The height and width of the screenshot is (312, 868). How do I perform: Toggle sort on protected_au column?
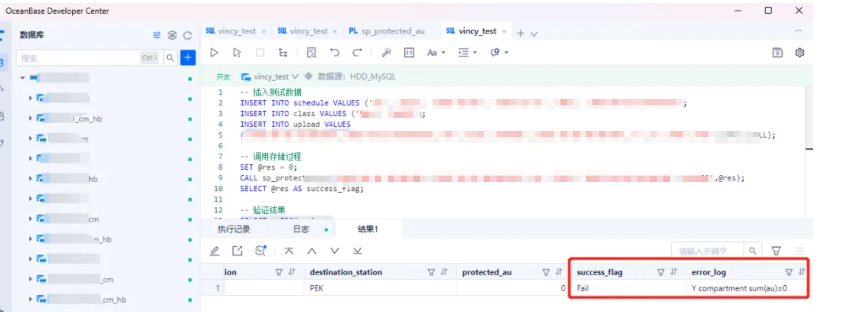point(559,272)
